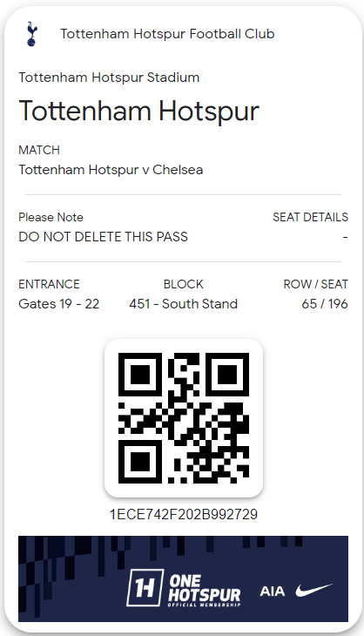
Task: Click the large Tottenham Hotspur heading
Action: pyautogui.click(x=139, y=111)
